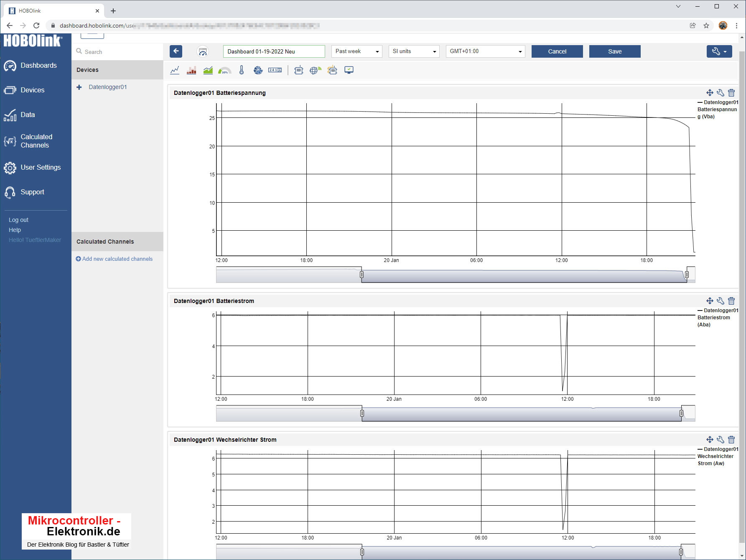Open Calculated Channels in the sidebar
This screenshot has height=560, width=746.
(x=28, y=141)
